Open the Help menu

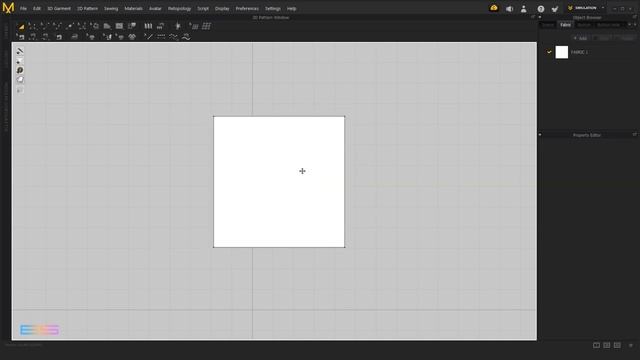pos(291,9)
